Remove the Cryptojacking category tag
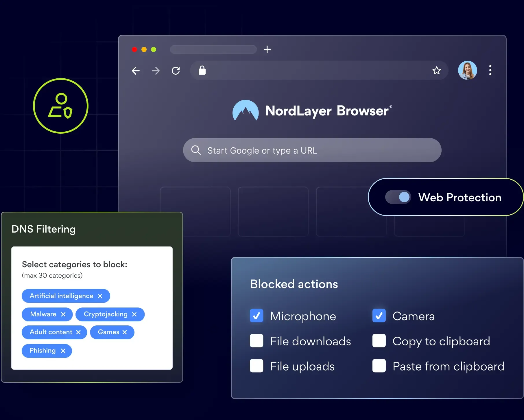 134,314
